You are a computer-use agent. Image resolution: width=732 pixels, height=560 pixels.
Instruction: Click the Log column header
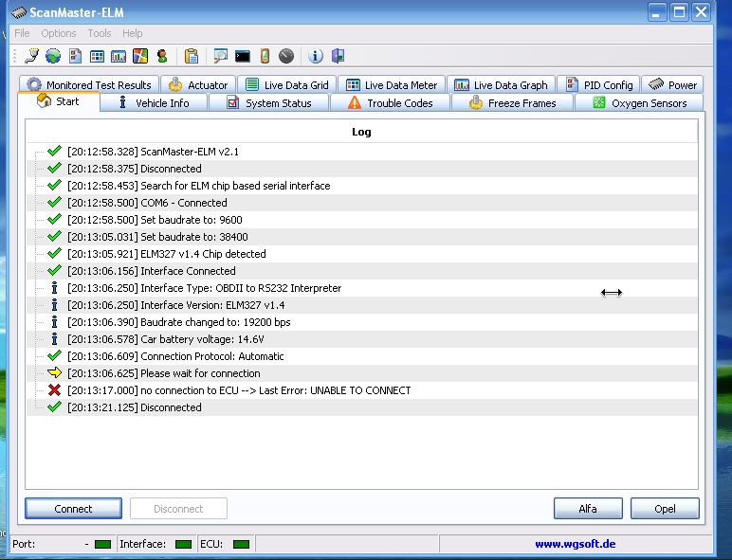tap(362, 132)
